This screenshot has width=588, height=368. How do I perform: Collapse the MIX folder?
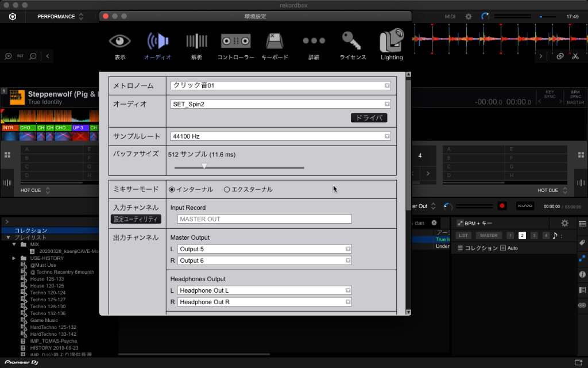pyautogui.click(x=14, y=244)
